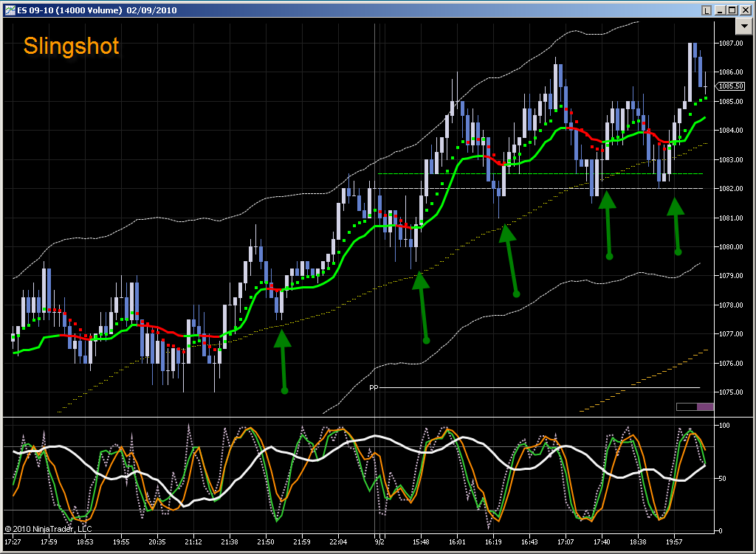Click the 21:12 time axis label
The image size is (756, 554).
(193, 542)
